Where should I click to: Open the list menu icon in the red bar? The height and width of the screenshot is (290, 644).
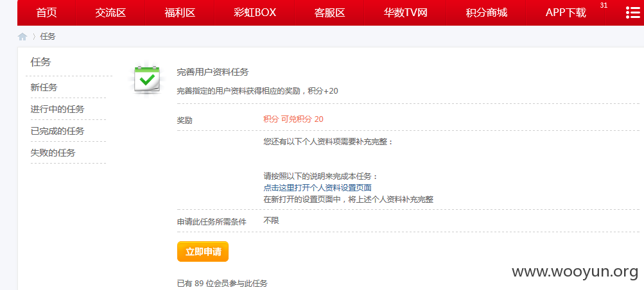tap(633, 13)
